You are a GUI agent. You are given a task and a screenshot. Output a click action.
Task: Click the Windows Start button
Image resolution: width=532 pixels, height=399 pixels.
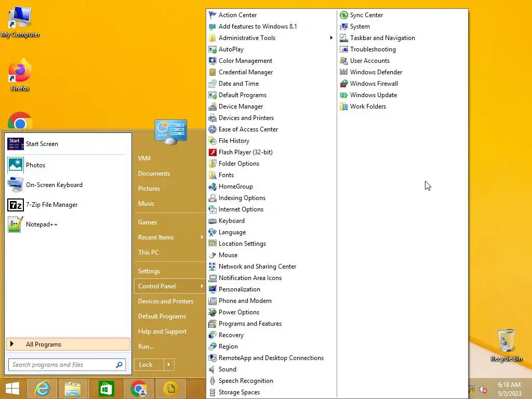[12, 389]
